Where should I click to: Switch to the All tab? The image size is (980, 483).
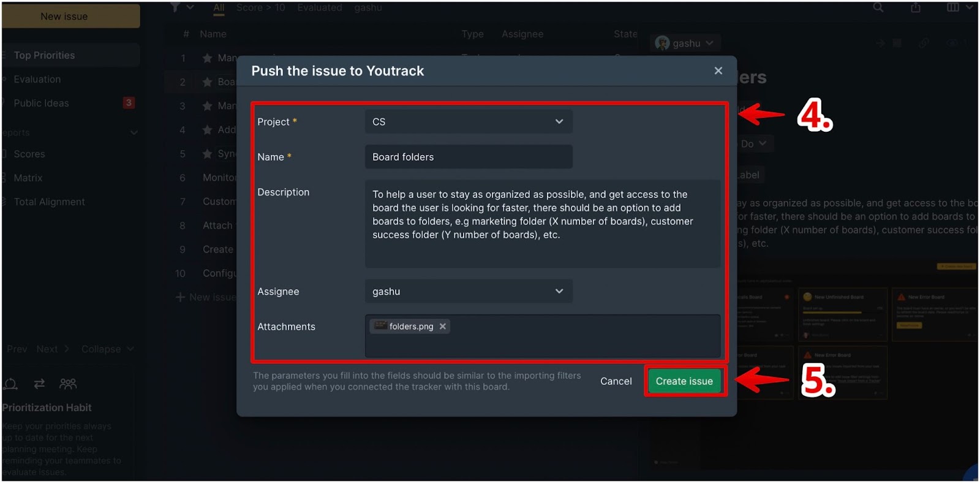219,7
